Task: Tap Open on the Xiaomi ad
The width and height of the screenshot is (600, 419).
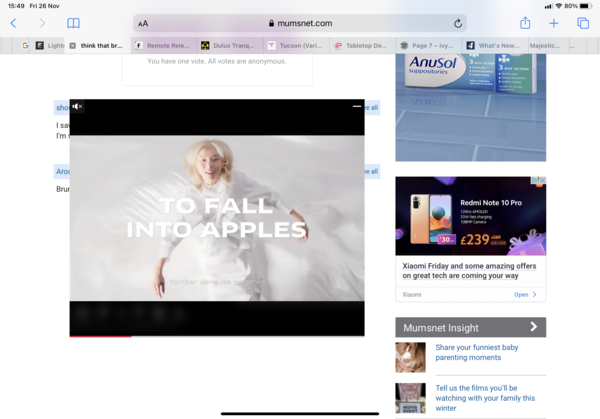Action: point(525,295)
